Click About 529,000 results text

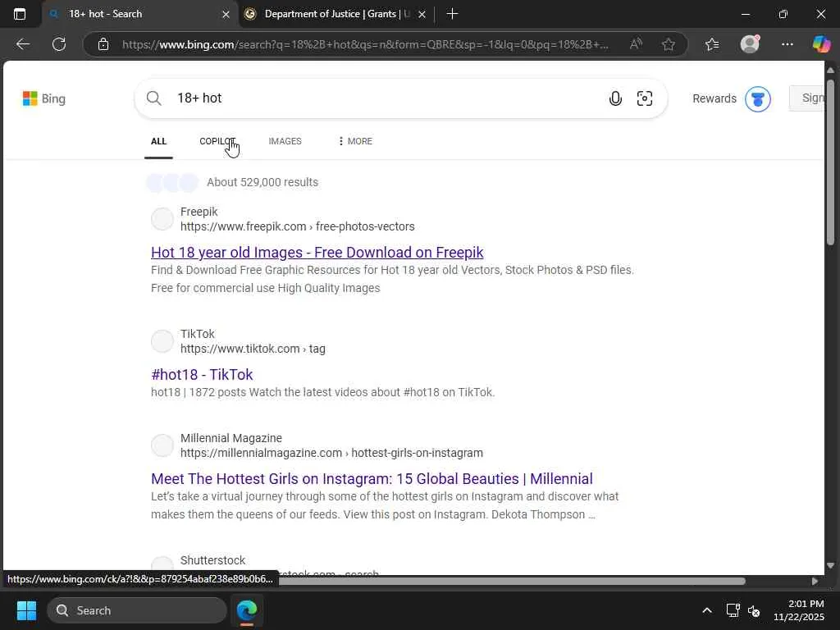262,182
